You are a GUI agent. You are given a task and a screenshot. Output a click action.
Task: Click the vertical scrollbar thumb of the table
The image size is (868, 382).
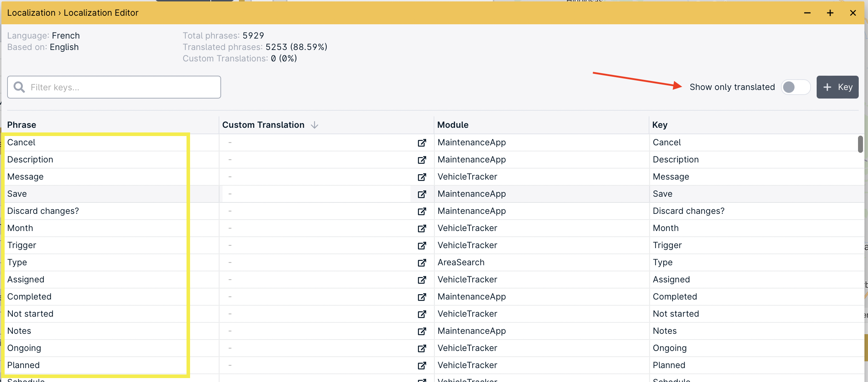point(860,144)
